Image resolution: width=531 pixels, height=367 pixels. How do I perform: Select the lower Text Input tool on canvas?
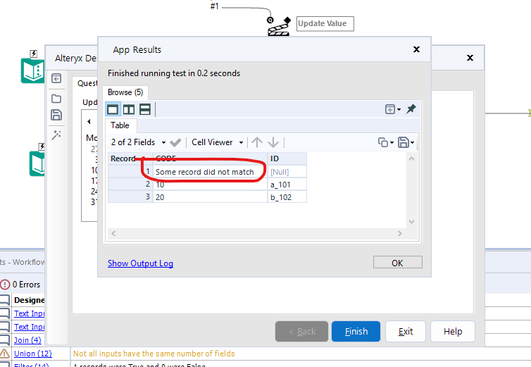point(37,164)
